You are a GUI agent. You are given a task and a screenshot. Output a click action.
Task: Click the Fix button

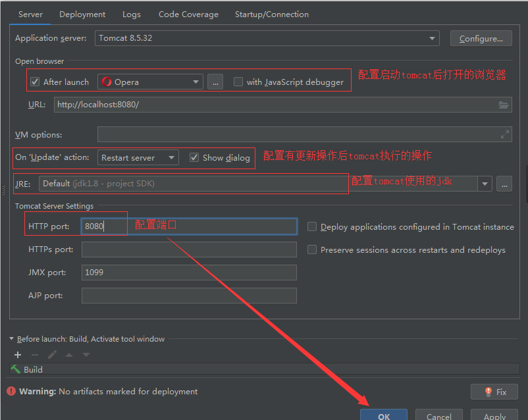tap(494, 392)
